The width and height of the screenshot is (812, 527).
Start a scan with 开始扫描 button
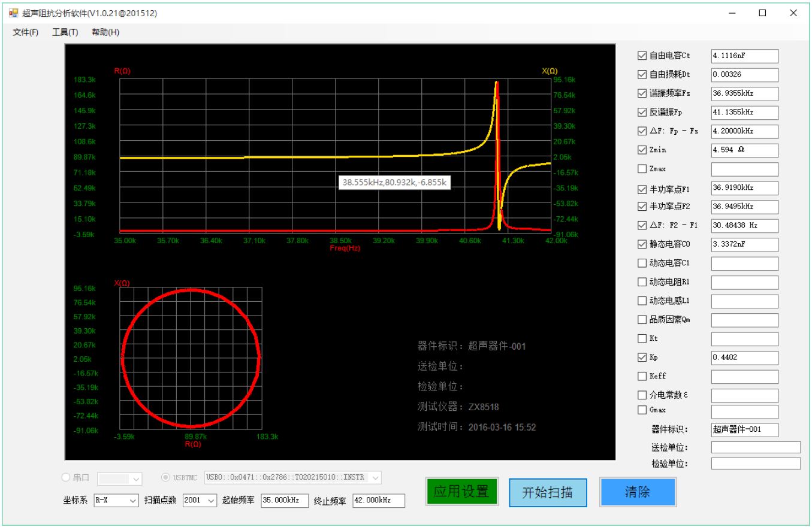548,492
